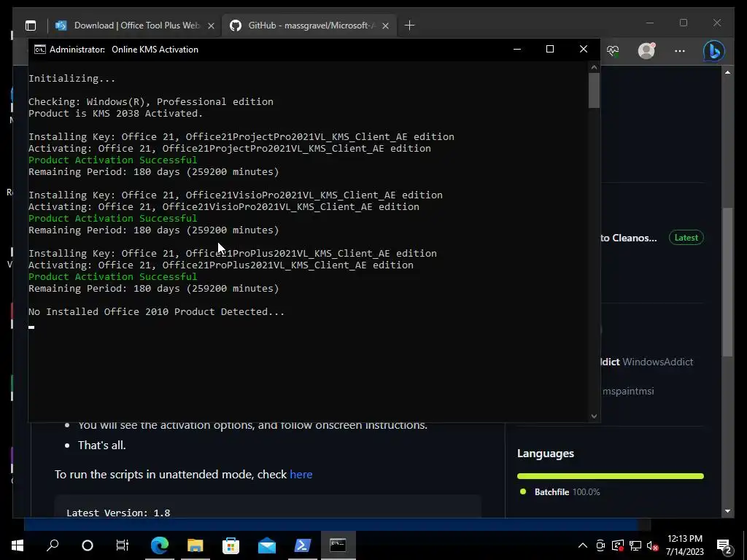Screen dimensions: 747x560
Task: Close the Office Tool Plus tab
Action: (x=211, y=26)
